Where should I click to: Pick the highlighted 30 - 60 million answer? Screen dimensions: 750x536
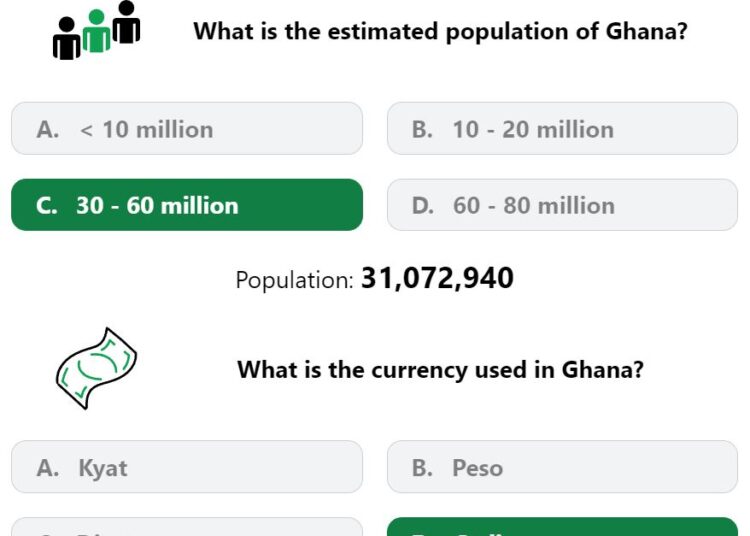(187, 205)
